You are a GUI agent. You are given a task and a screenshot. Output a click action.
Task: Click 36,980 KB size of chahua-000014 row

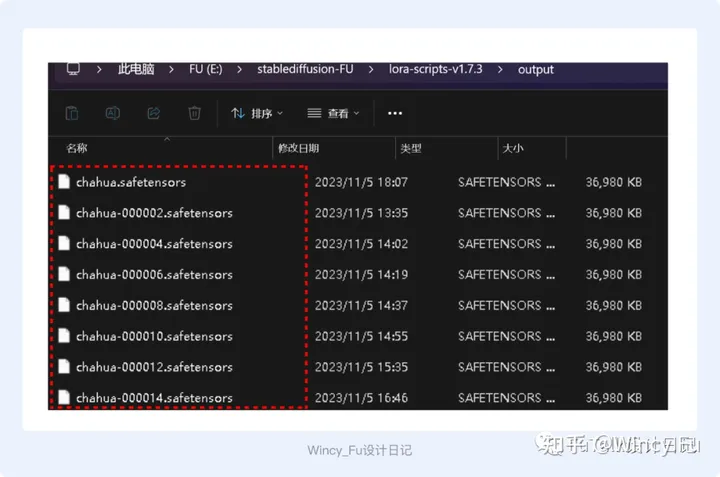click(x=613, y=398)
